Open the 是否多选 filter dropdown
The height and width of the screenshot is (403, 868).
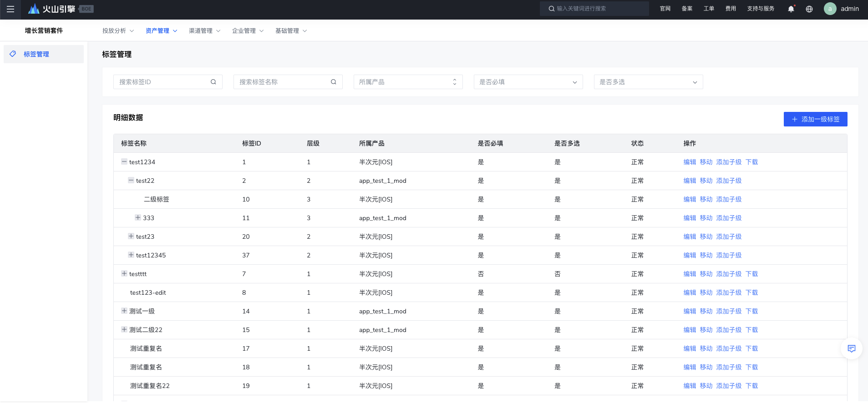coord(648,82)
